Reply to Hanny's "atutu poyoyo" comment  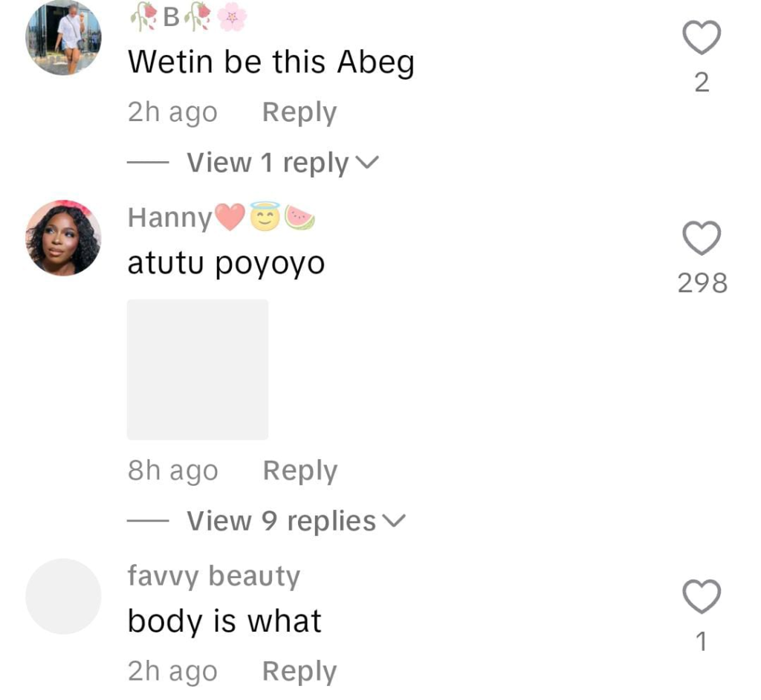tap(300, 470)
